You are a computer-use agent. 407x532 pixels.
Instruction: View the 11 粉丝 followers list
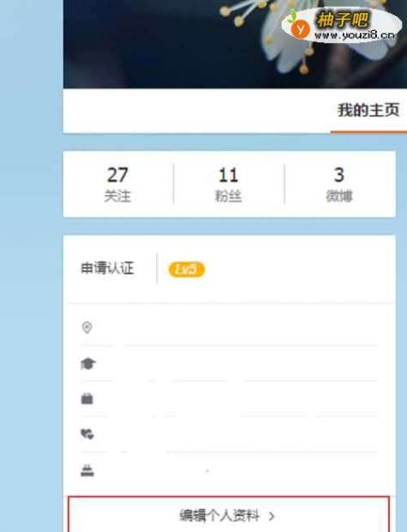pyautogui.click(x=228, y=184)
